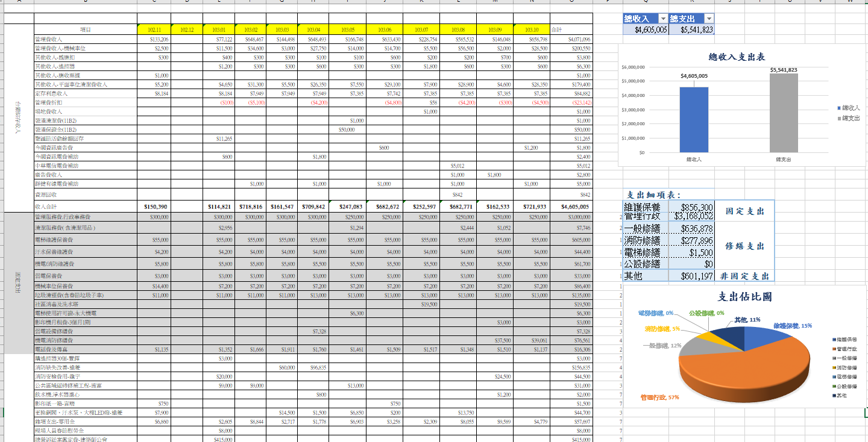Click the 支出佔比圖 pie chart title
This screenshot has height=442, width=868.
(x=745, y=296)
